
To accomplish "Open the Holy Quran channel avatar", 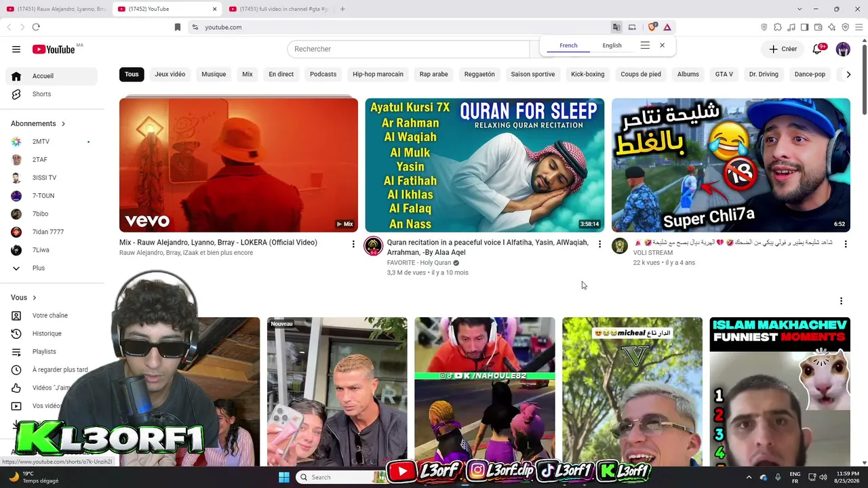I will click(x=374, y=246).
